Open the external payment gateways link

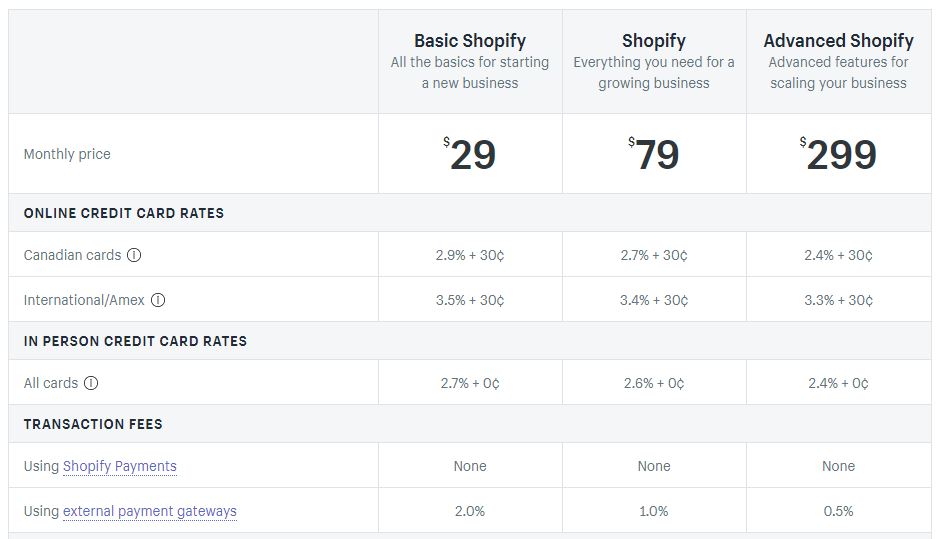click(149, 511)
